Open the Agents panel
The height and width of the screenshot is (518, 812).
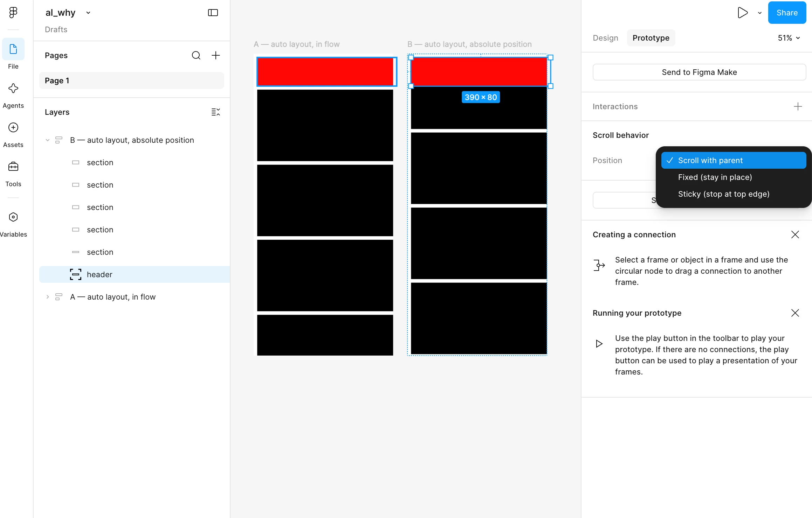tap(13, 96)
